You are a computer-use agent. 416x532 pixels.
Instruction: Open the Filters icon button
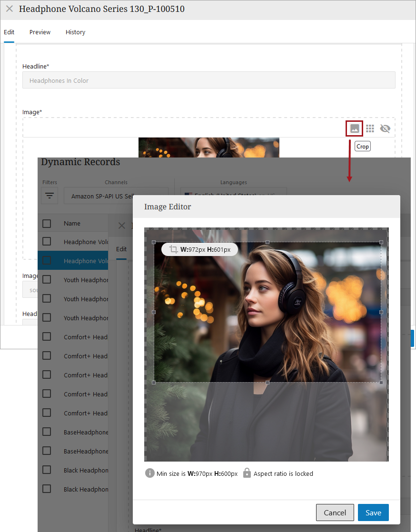pyautogui.click(x=50, y=196)
